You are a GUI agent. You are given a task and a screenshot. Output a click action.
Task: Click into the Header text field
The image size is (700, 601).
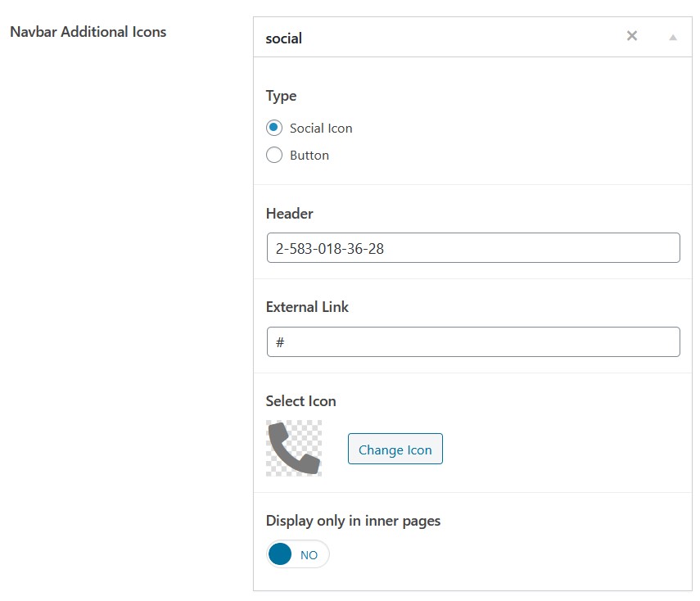pos(473,248)
